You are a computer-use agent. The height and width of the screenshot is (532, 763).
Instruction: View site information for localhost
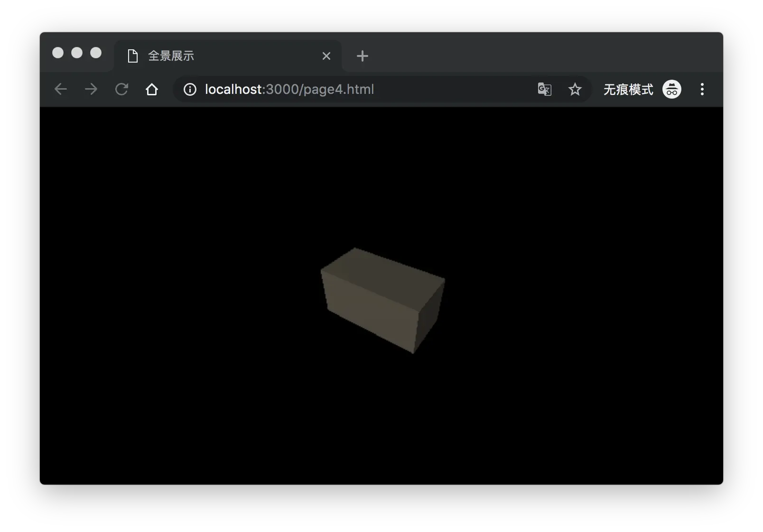[x=190, y=89]
